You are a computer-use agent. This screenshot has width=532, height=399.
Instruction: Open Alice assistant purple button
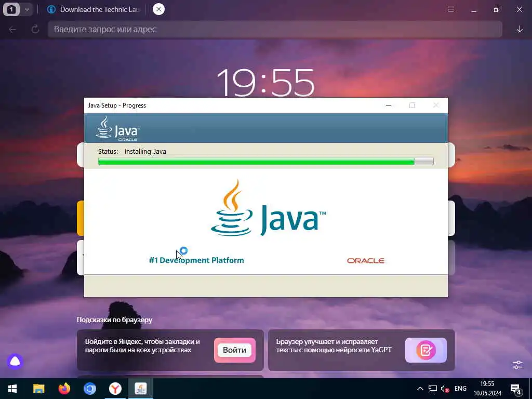coord(15,362)
